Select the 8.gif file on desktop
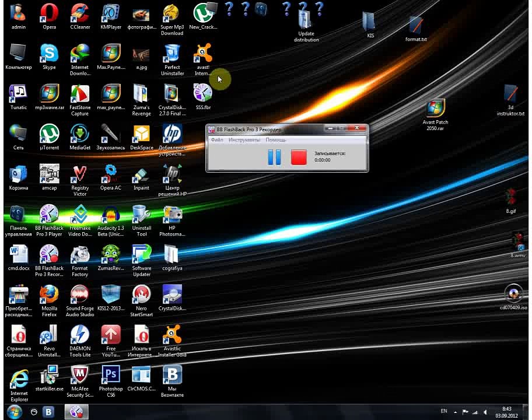Image resolution: width=532 pixels, height=420 pixels. coord(510,201)
